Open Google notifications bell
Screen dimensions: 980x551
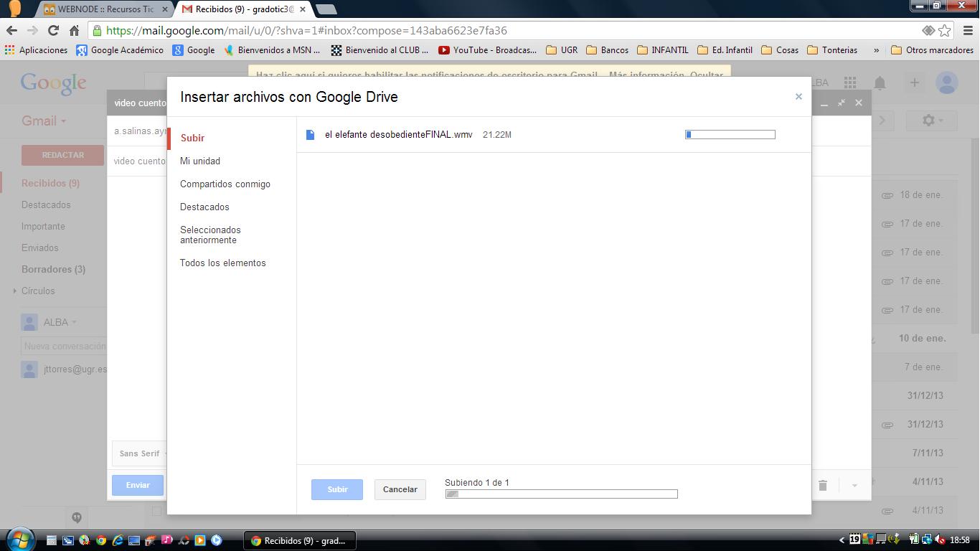[880, 83]
